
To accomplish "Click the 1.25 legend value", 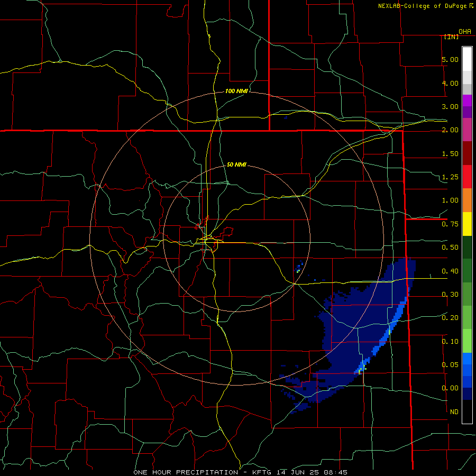I will point(450,177).
